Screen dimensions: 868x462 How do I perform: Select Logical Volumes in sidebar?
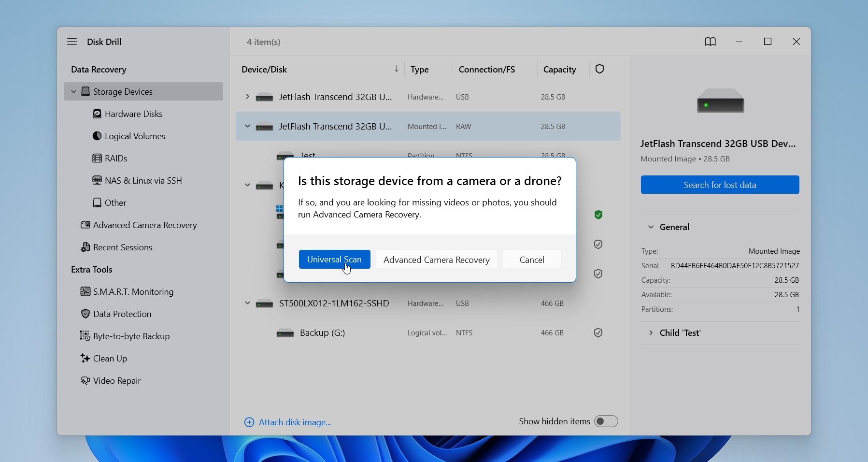128,136
